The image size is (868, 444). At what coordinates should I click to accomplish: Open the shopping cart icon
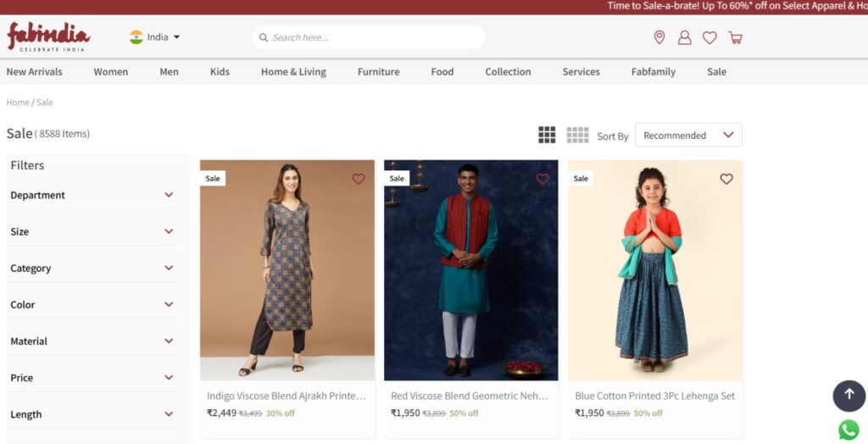pyautogui.click(x=735, y=37)
